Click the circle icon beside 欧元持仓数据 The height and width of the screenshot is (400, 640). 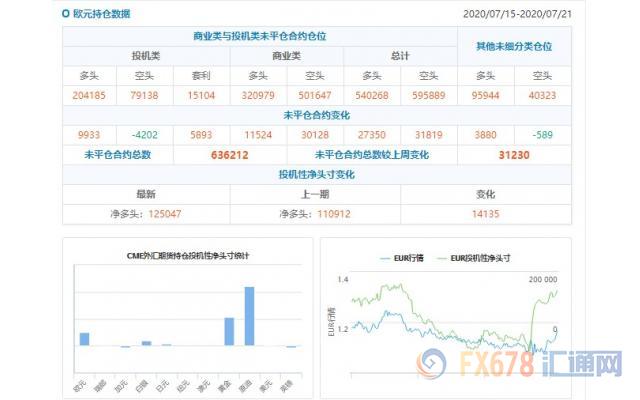click(65, 13)
